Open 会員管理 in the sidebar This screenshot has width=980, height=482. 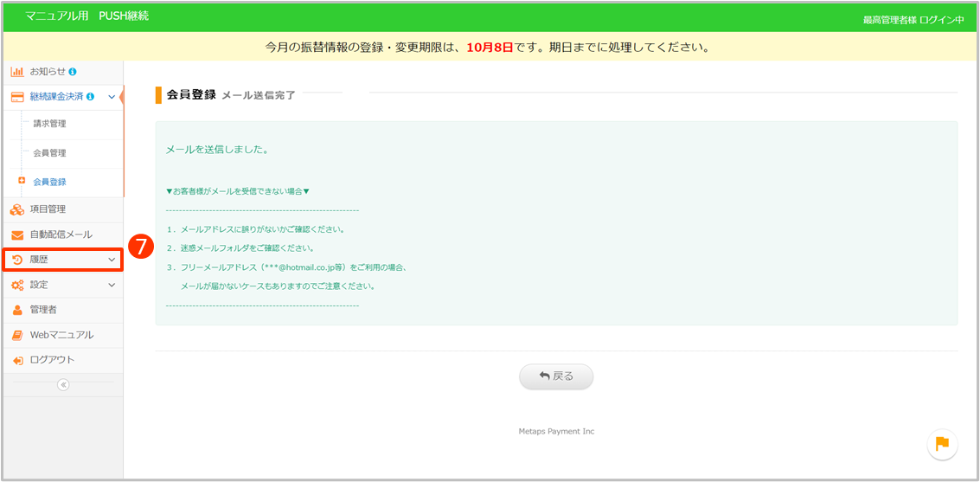coord(49,153)
